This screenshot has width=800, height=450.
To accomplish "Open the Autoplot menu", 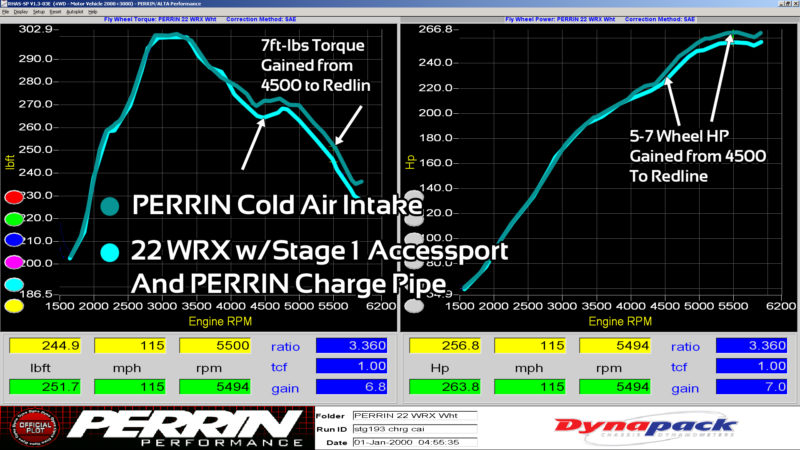I will tap(74, 12).
